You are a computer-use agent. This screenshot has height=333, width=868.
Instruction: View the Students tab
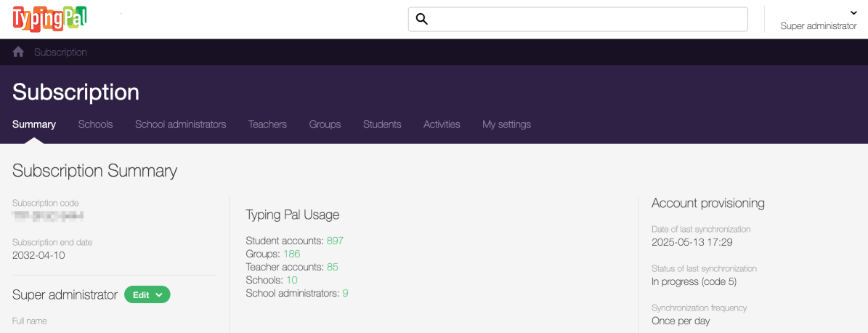coord(382,124)
